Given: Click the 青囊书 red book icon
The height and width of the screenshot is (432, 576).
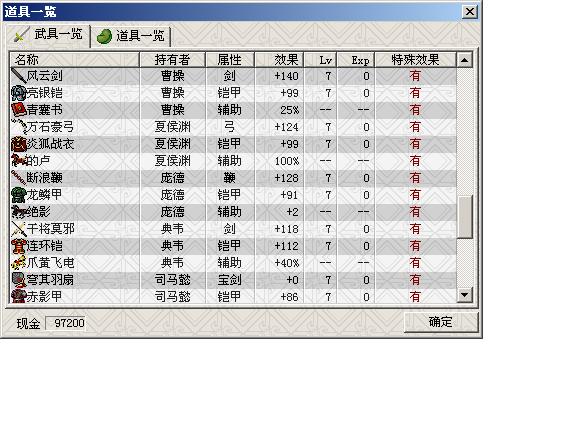Looking at the screenshot, I should pos(18,110).
